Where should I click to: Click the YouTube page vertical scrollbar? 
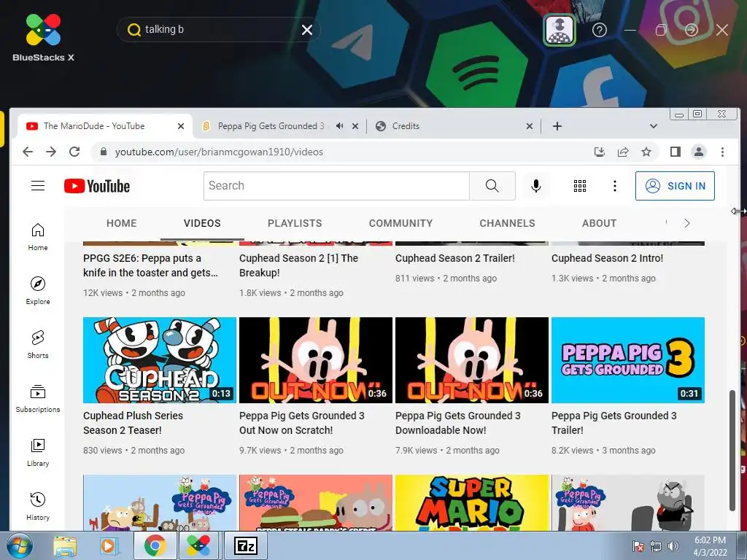732,450
